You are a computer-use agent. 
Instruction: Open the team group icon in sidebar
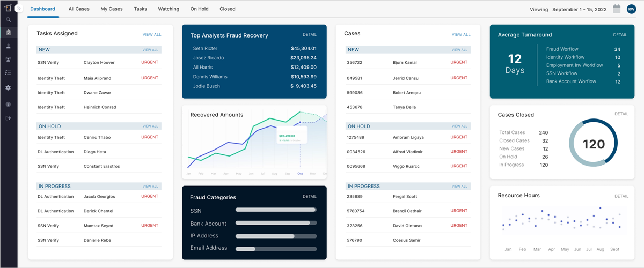[9, 59]
